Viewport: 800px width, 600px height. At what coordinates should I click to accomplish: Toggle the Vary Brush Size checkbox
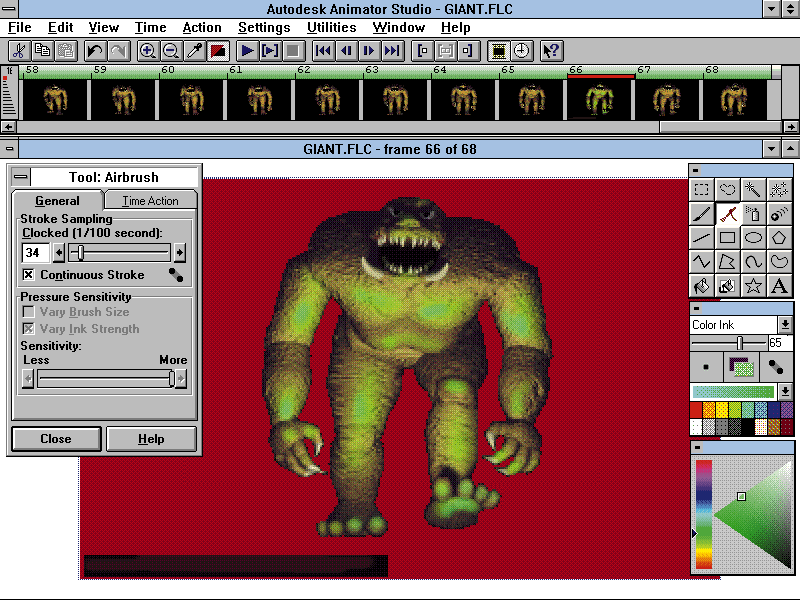(28, 313)
